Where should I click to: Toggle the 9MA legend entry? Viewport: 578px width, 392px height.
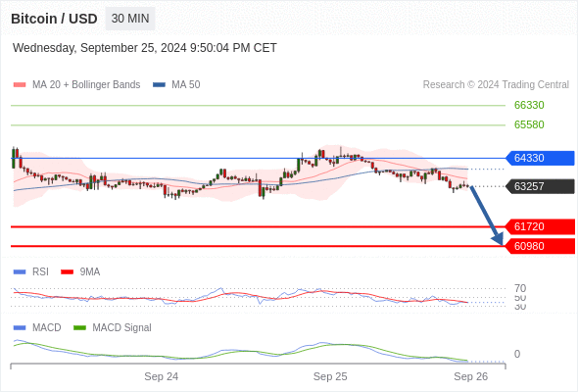80,271
